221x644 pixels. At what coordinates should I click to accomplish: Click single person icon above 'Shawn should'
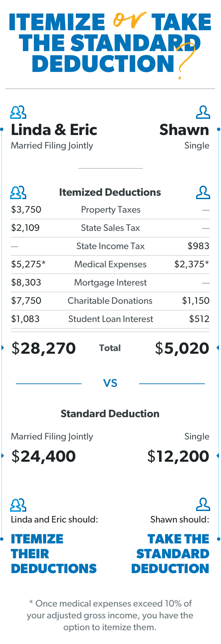(x=203, y=505)
